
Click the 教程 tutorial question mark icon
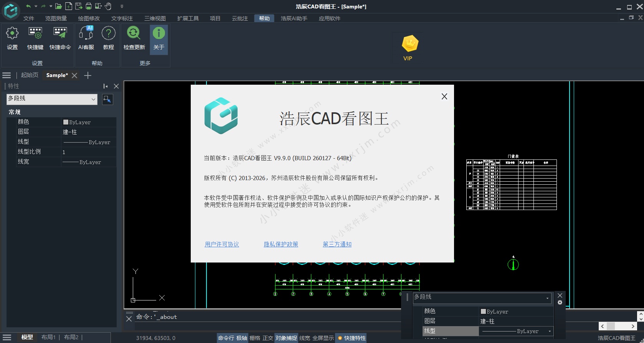pyautogui.click(x=109, y=34)
